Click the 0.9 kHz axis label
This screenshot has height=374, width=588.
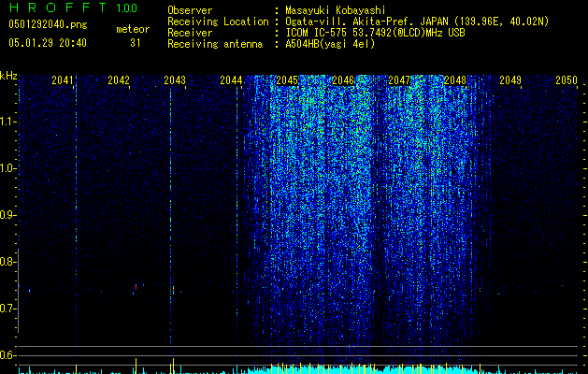[x=7, y=215]
